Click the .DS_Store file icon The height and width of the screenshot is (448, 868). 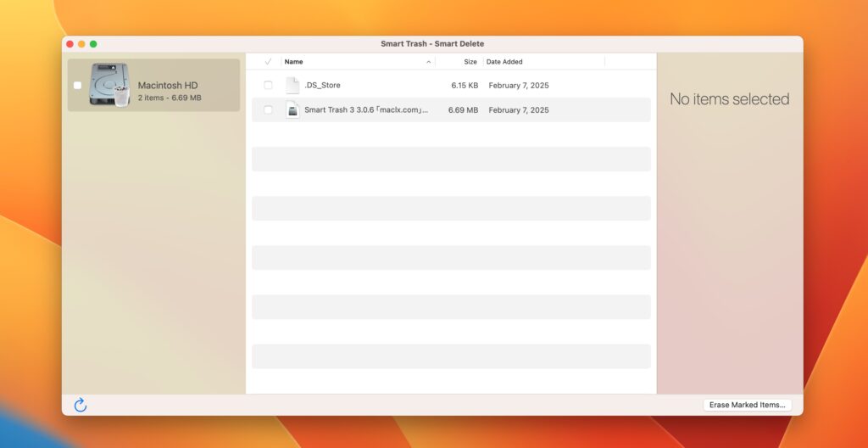[x=292, y=86]
